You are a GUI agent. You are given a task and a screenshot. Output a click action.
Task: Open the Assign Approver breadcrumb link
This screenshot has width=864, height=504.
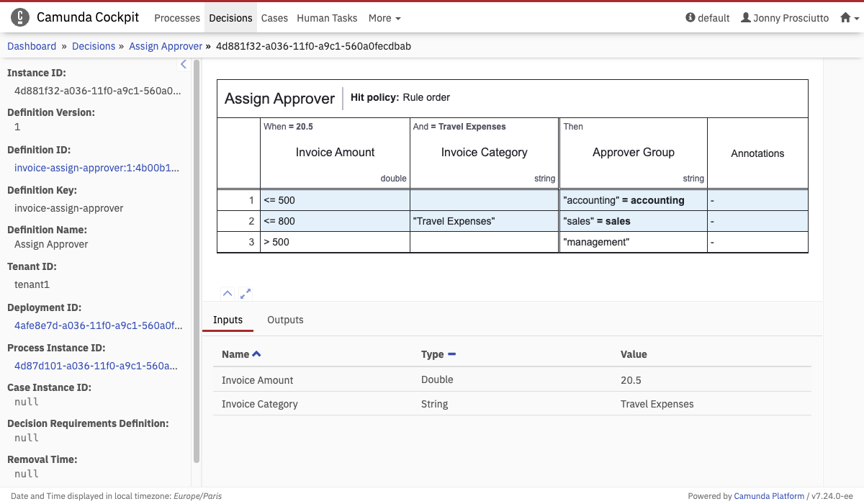pyautogui.click(x=166, y=46)
